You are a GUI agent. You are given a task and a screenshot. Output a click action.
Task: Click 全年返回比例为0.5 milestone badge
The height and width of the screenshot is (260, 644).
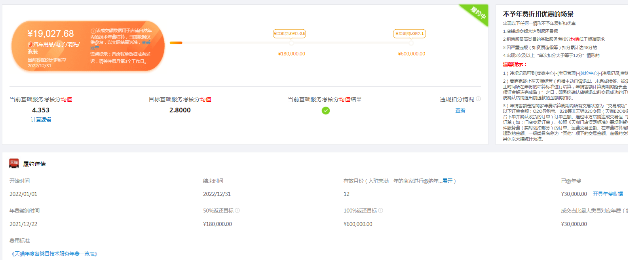(289, 34)
